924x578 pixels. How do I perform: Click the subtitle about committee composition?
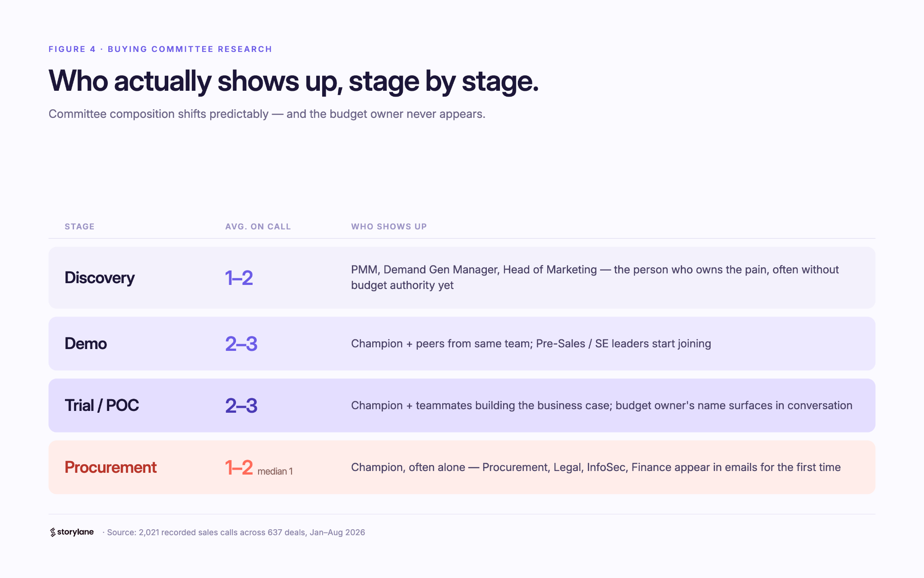267,114
